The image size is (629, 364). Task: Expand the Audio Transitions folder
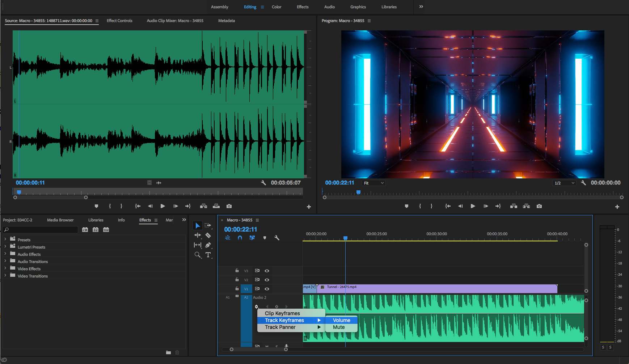tap(5, 261)
